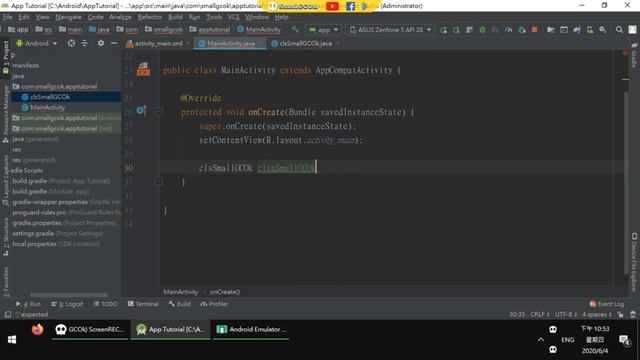Open the ASUS Zenfone 5 device dropdown
This screenshot has height=360, width=640.
pyautogui.click(x=391, y=30)
